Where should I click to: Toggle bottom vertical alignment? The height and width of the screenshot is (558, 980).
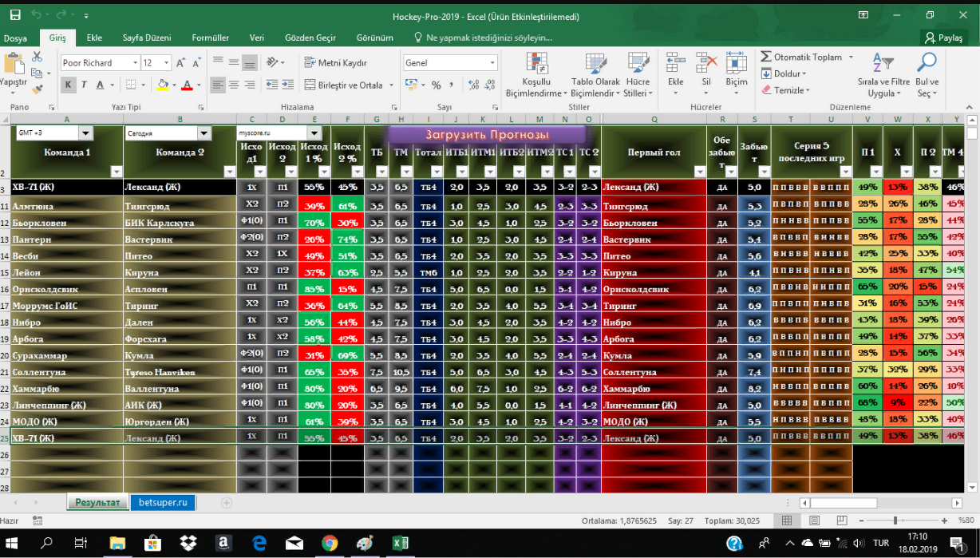[x=250, y=62]
